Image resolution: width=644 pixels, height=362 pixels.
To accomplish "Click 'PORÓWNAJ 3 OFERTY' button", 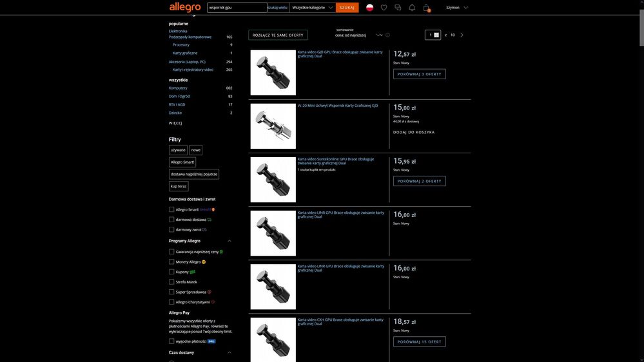I will (419, 74).
